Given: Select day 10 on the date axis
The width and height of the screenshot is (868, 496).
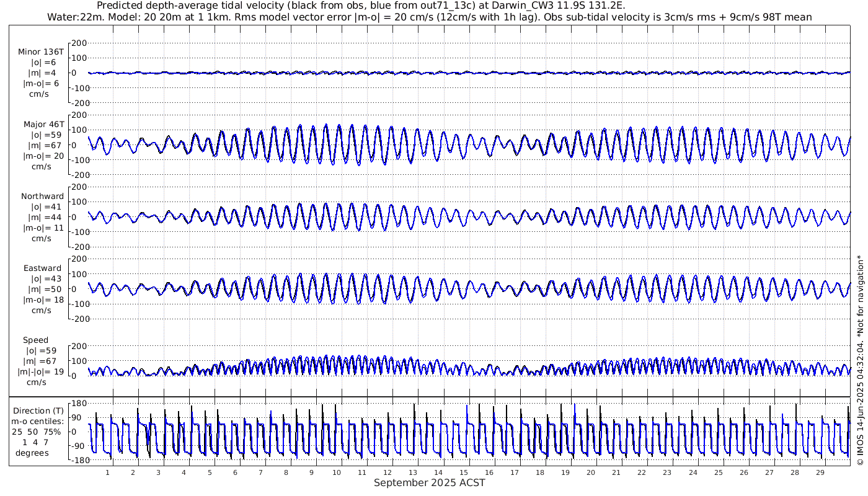Looking at the screenshot, I should (x=336, y=472).
